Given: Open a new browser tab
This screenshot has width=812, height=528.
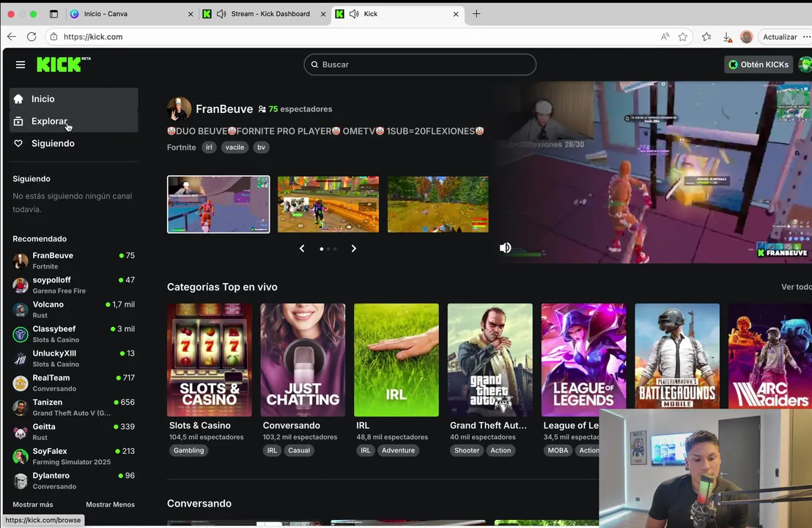Looking at the screenshot, I should 476,14.
